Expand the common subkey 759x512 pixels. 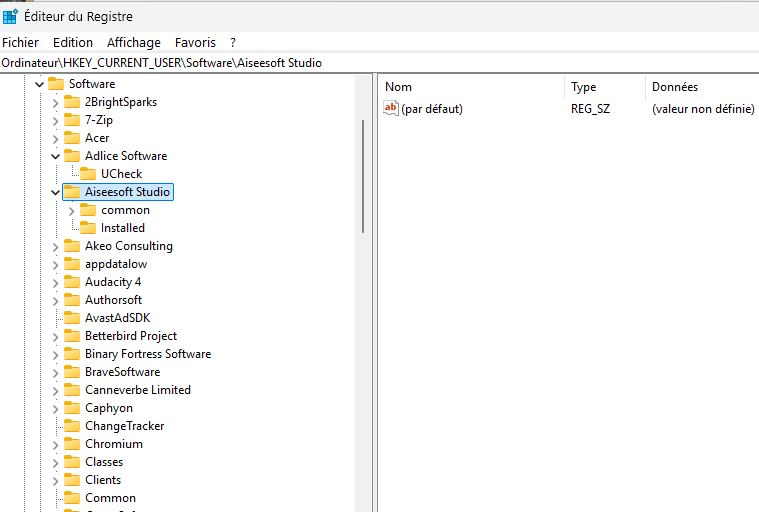click(71, 211)
